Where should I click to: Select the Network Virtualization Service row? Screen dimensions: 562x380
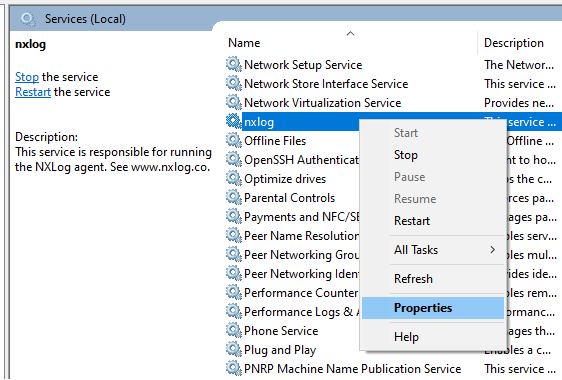point(394,103)
